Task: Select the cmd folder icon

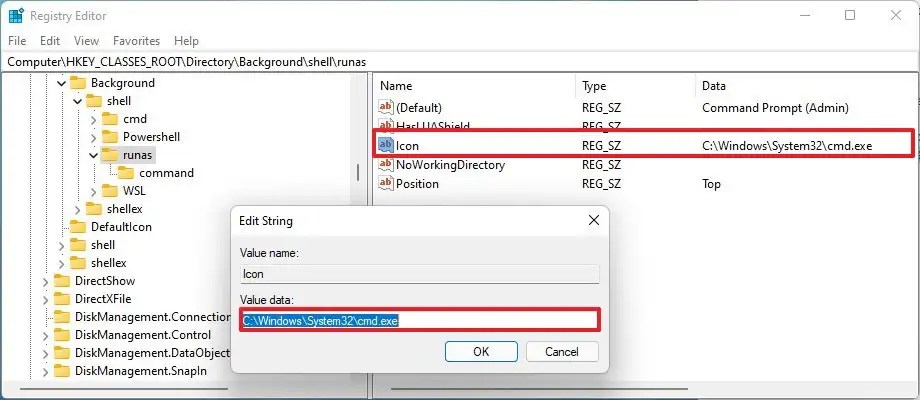Action: coord(110,119)
